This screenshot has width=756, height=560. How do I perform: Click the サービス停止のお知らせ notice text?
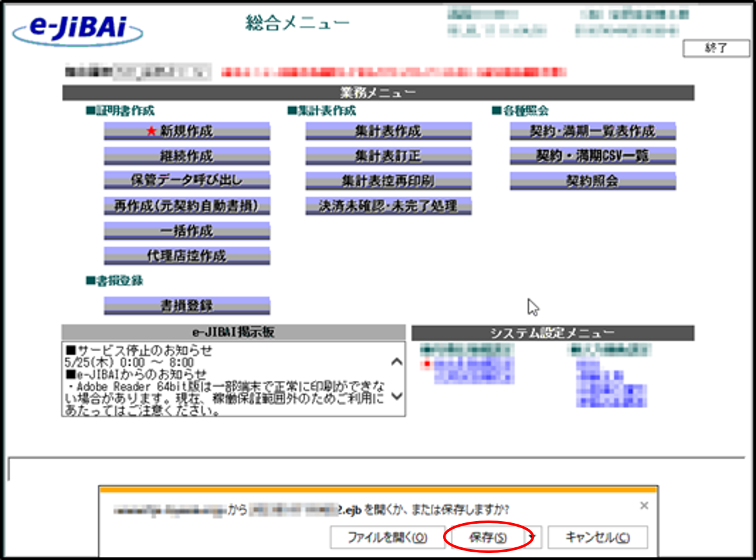(x=139, y=350)
